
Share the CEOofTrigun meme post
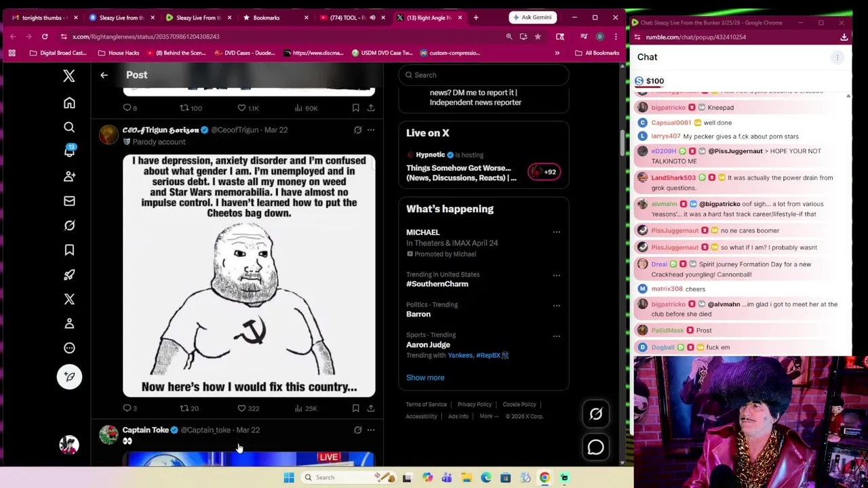pos(370,408)
